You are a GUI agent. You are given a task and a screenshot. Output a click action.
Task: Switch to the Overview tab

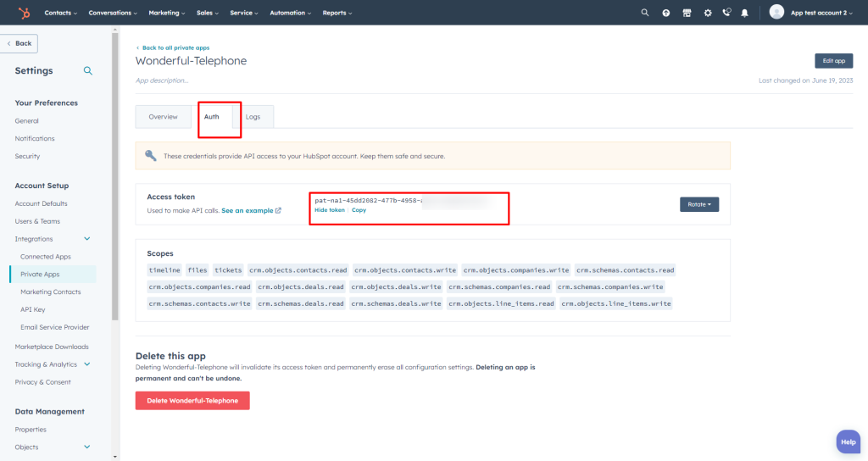tap(163, 117)
